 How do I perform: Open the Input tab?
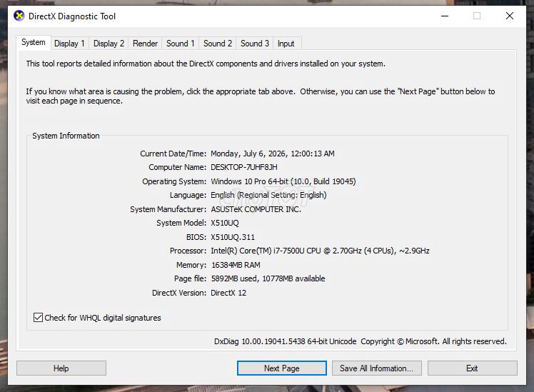click(x=286, y=44)
